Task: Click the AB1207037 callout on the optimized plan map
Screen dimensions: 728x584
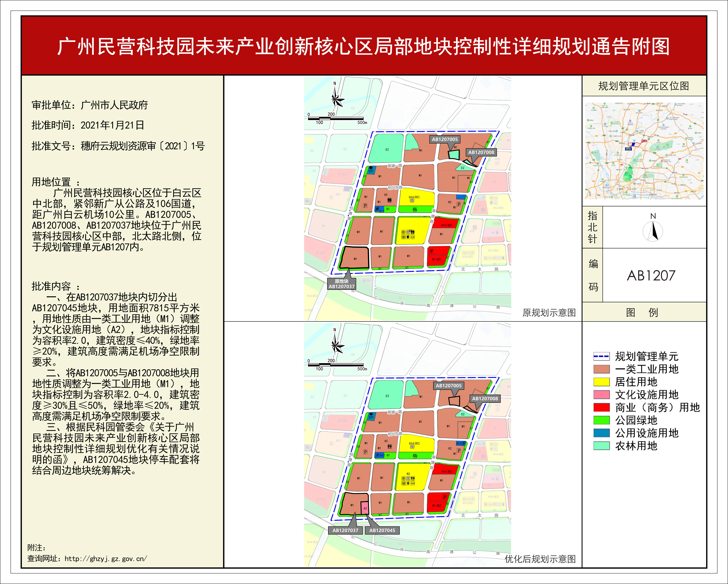Action: tap(345, 530)
